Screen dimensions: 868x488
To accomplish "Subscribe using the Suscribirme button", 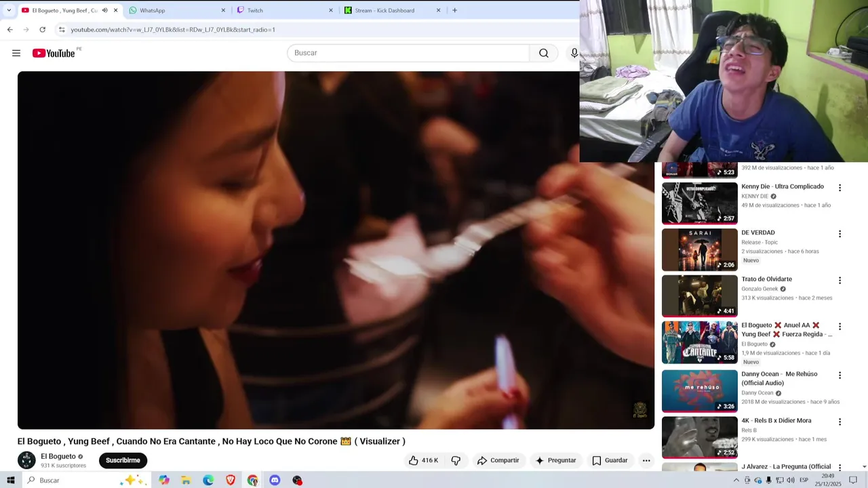I will click(123, 460).
